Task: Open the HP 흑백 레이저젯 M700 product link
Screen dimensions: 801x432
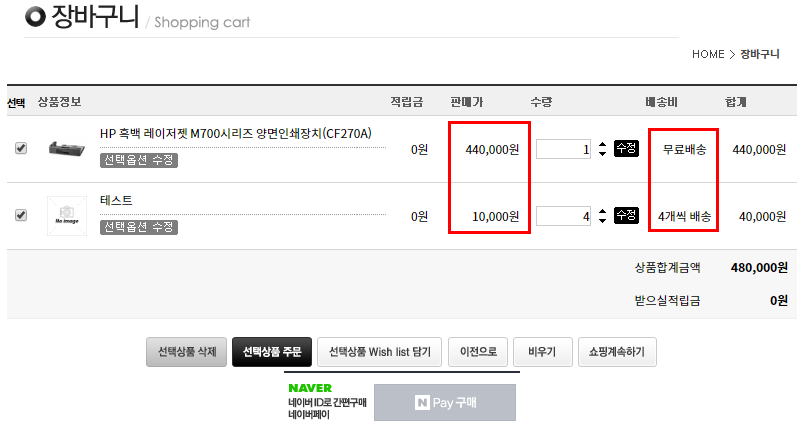Action: click(235, 133)
